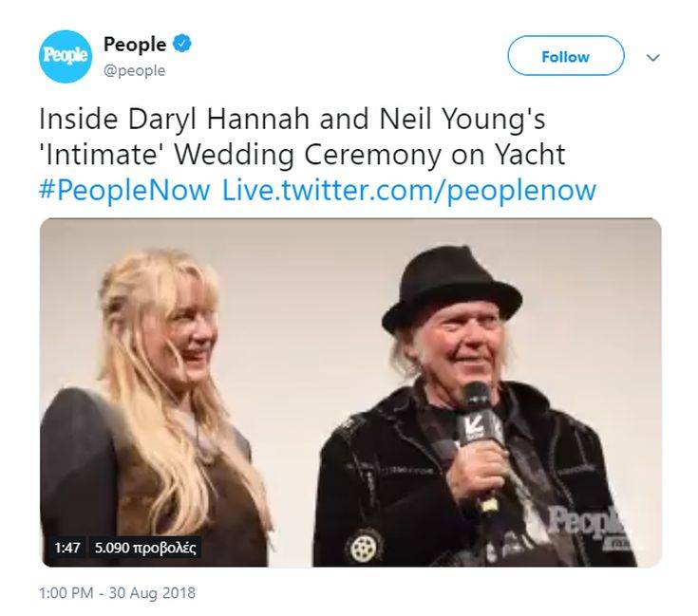Image resolution: width=698 pixels, height=616 pixels.
Task: Play the wedding video thumbnail
Action: (350, 392)
